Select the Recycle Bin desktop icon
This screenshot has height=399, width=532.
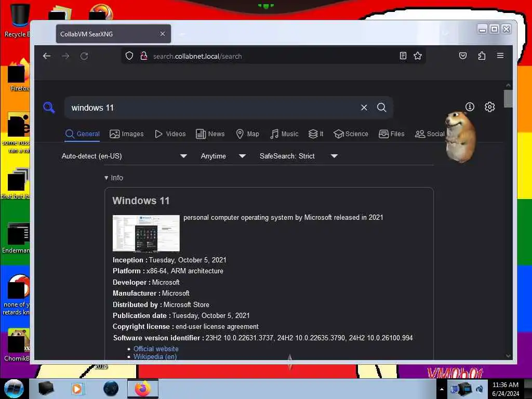click(18, 20)
